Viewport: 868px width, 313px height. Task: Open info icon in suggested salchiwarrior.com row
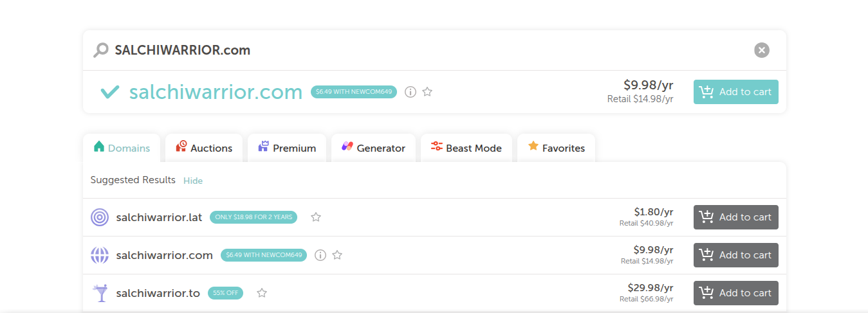coord(320,255)
